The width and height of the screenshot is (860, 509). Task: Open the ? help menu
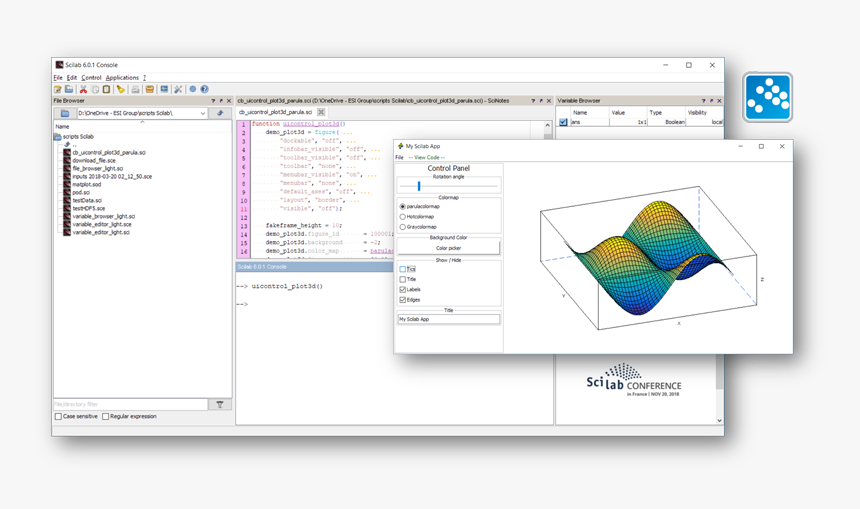[144, 78]
